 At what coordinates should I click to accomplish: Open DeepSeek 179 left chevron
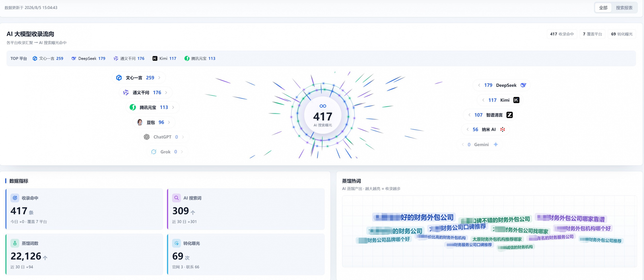479,85
